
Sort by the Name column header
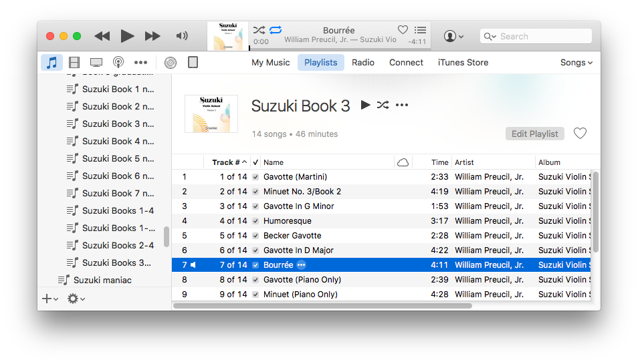[x=327, y=162]
